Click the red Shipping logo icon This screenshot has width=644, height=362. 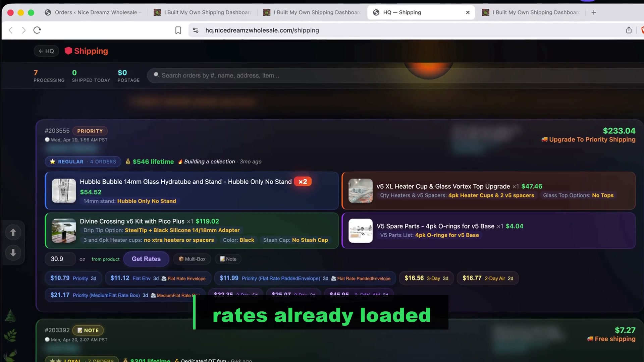[68, 51]
